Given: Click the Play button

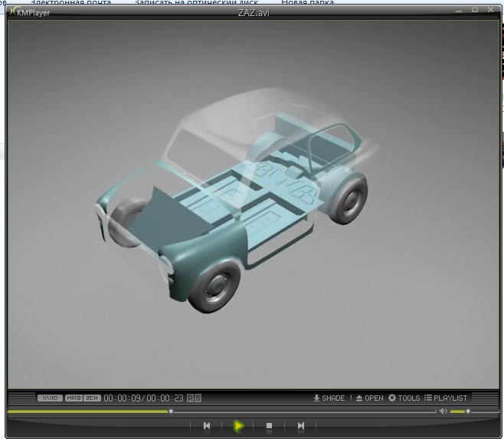Looking at the screenshot, I should click(x=238, y=425).
